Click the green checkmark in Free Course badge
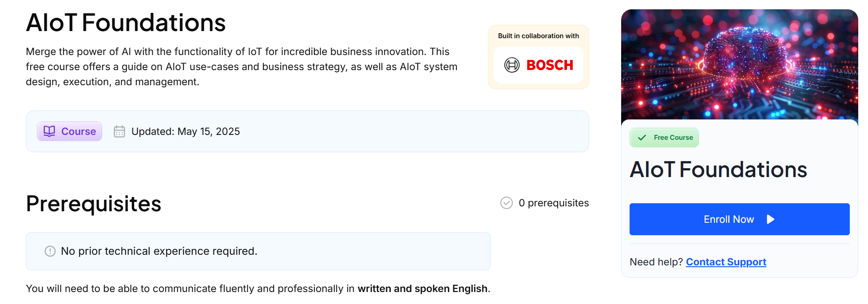The height and width of the screenshot is (304, 868). click(x=642, y=138)
